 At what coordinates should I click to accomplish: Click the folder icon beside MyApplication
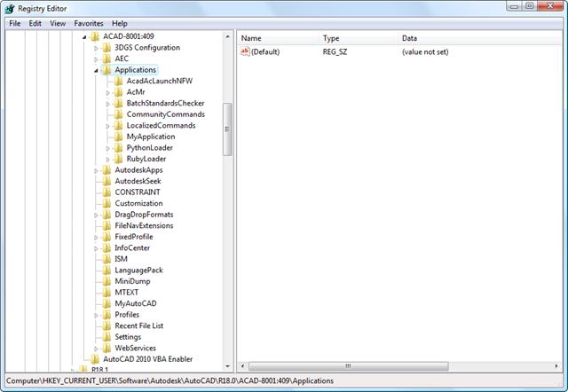(x=119, y=137)
